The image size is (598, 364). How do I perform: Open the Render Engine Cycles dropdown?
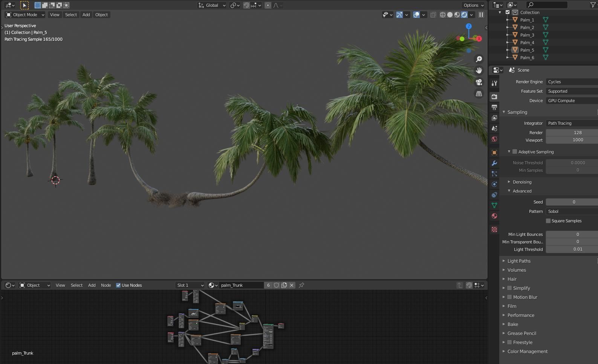click(572, 82)
